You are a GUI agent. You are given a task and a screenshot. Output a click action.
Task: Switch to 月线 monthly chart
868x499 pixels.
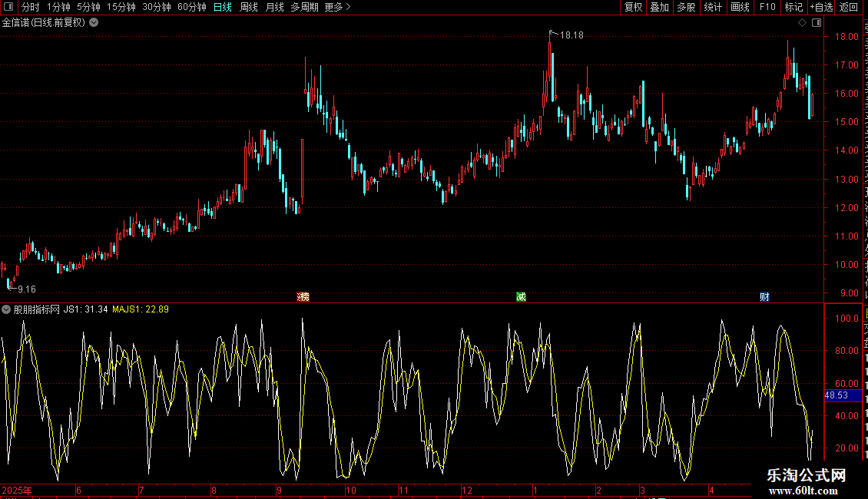coord(274,7)
